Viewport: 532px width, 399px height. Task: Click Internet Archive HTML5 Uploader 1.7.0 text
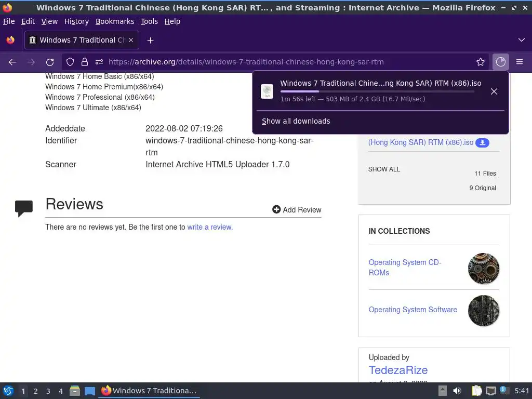click(218, 165)
